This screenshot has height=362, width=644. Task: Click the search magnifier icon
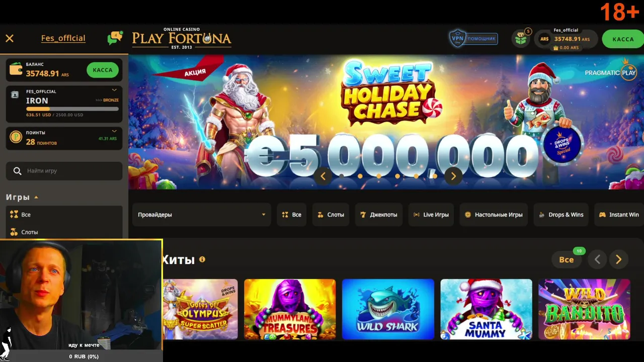[18, 171]
